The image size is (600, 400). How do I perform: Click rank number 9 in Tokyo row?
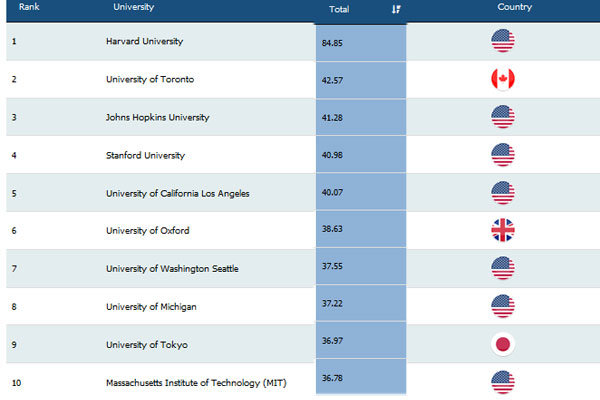point(14,344)
